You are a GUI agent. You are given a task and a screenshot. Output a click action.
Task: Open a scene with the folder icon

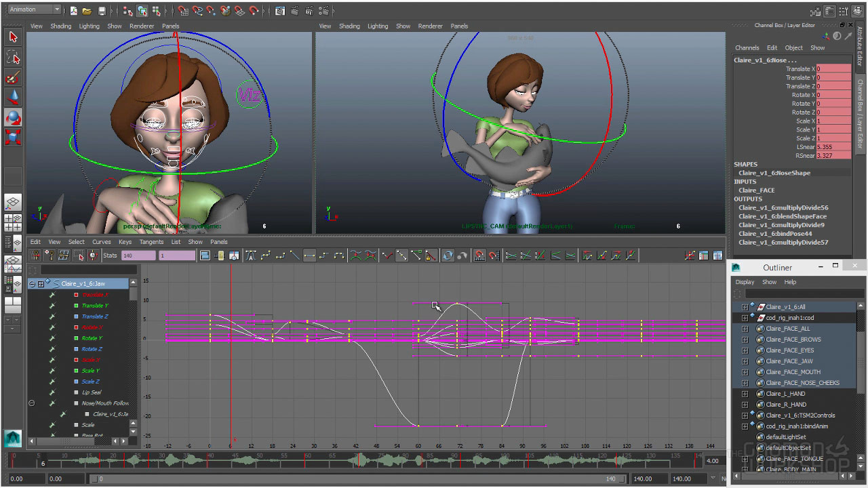pos(87,11)
